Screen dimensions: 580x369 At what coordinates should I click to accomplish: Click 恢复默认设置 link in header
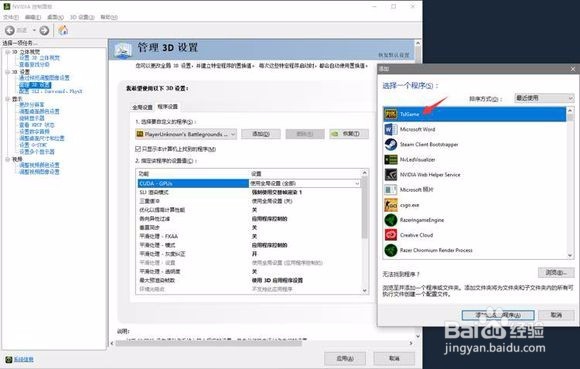point(394,55)
